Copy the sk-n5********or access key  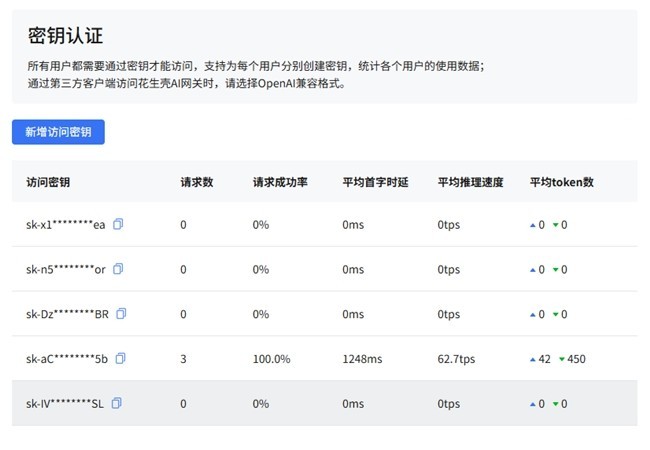118,269
